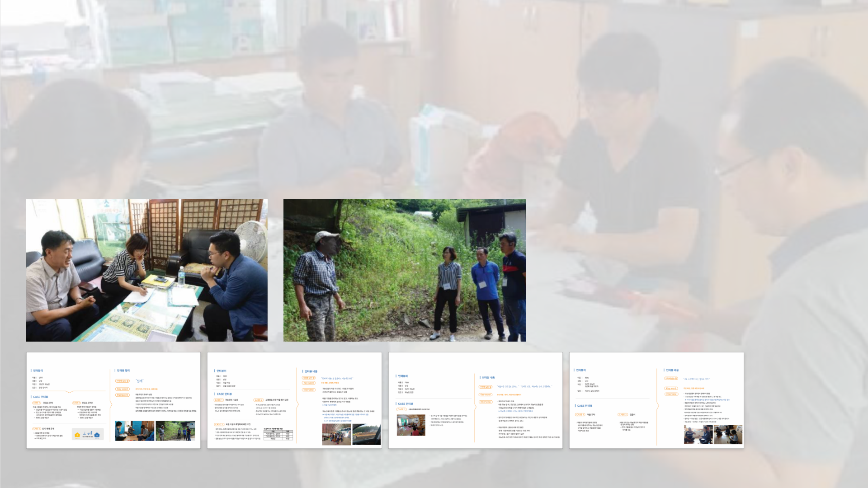This screenshot has height=488, width=868.
Task: Click the Interview tag in second slide
Action: click(x=308, y=390)
